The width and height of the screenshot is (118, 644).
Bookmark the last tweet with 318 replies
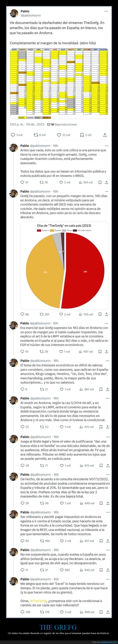coord(101,612)
